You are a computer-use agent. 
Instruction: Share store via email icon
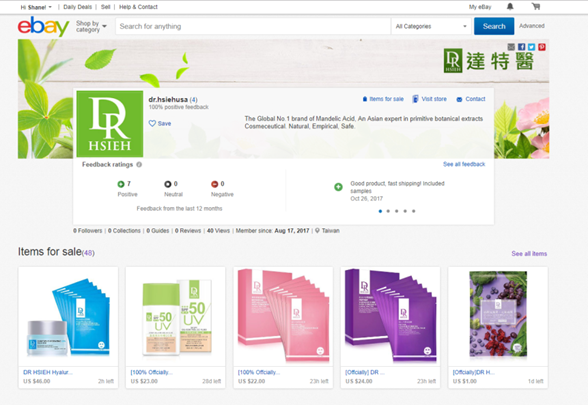511,47
